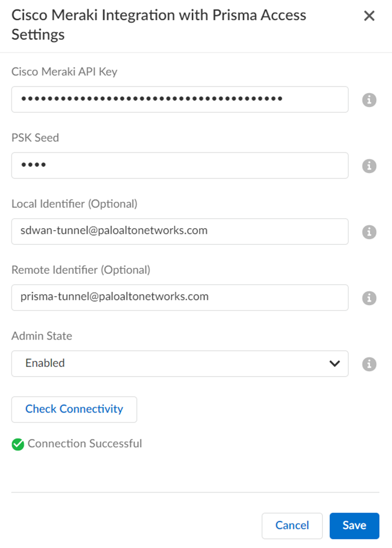Cancel the settings dialog
The height and width of the screenshot is (548, 392).
(x=292, y=525)
